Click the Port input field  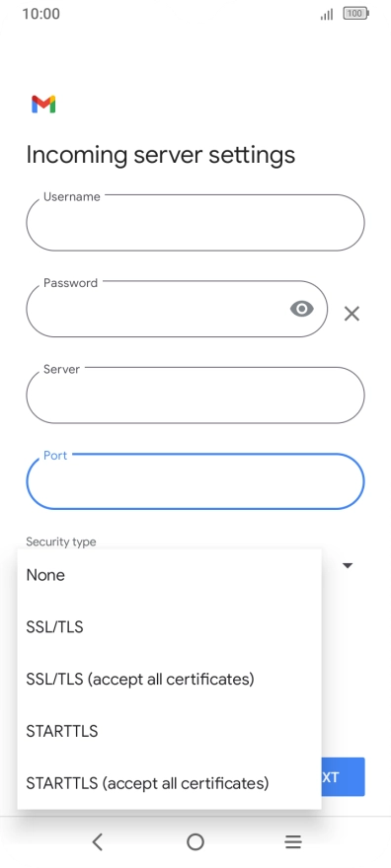pyautogui.click(x=195, y=481)
